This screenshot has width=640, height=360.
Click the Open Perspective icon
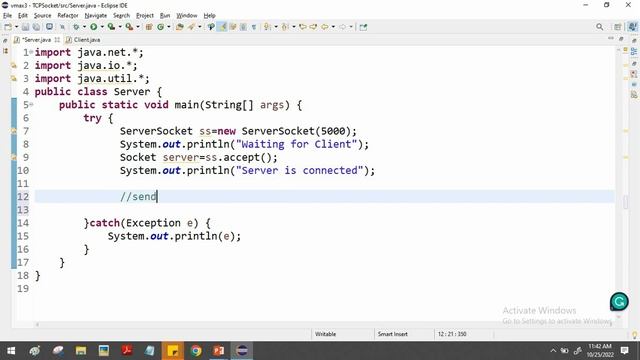coord(618,27)
